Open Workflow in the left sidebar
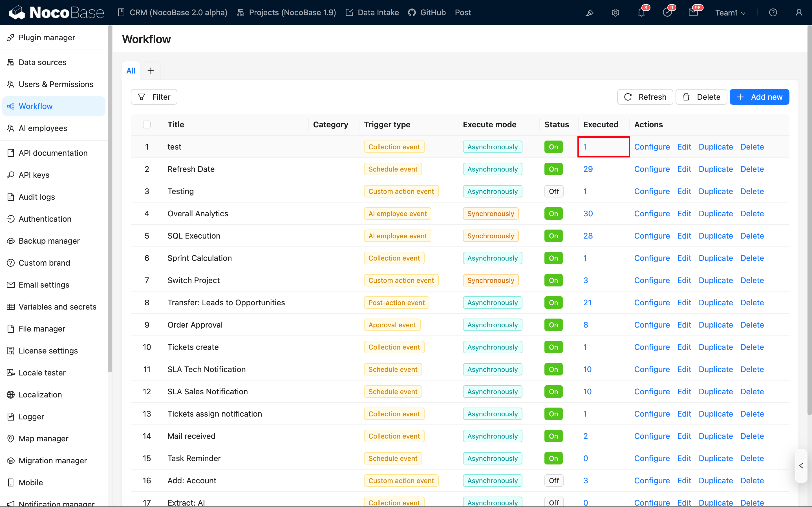The width and height of the screenshot is (812, 507). 36,106
